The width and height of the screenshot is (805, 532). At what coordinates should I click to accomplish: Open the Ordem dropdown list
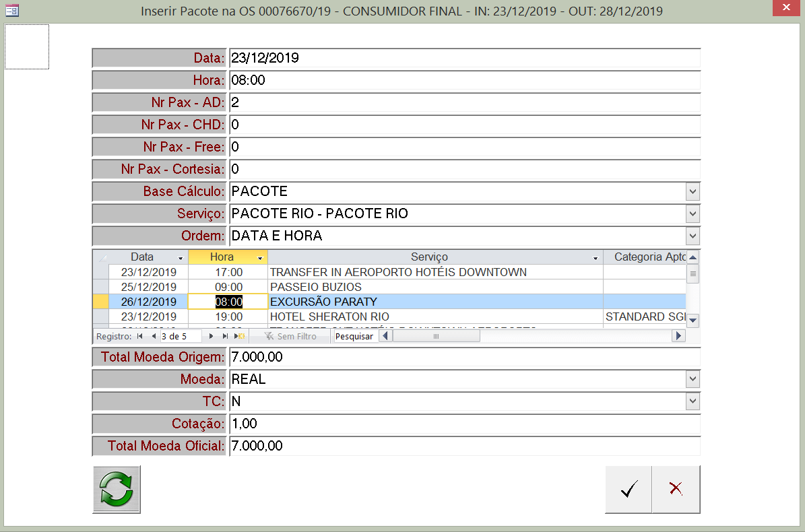pos(693,236)
